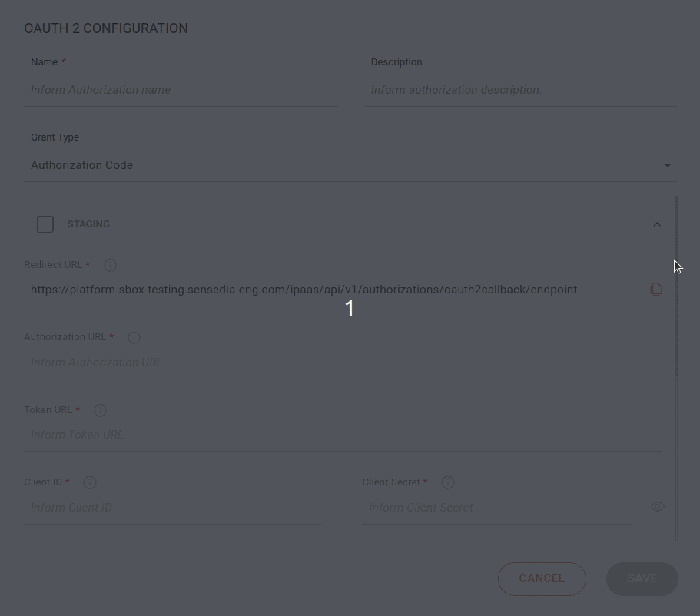Save the OAuth 2 configuration
The image size is (700, 616).
tap(642, 578)
